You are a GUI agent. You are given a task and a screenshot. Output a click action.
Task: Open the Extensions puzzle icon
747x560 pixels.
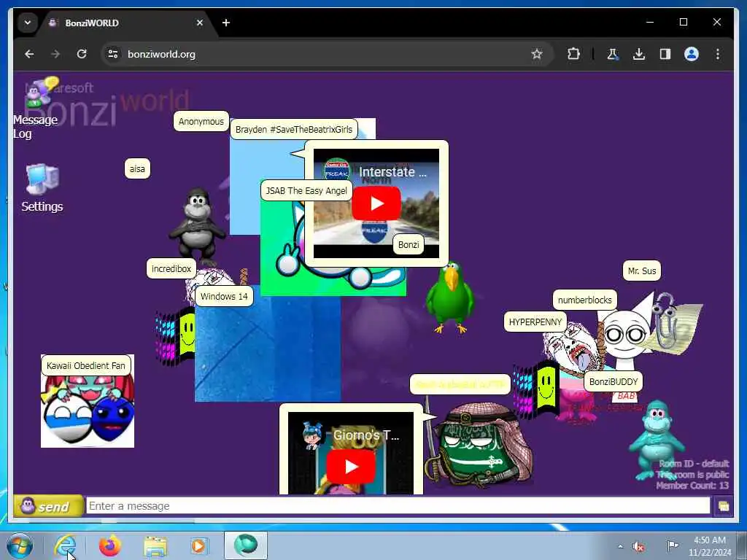point(573,54)
